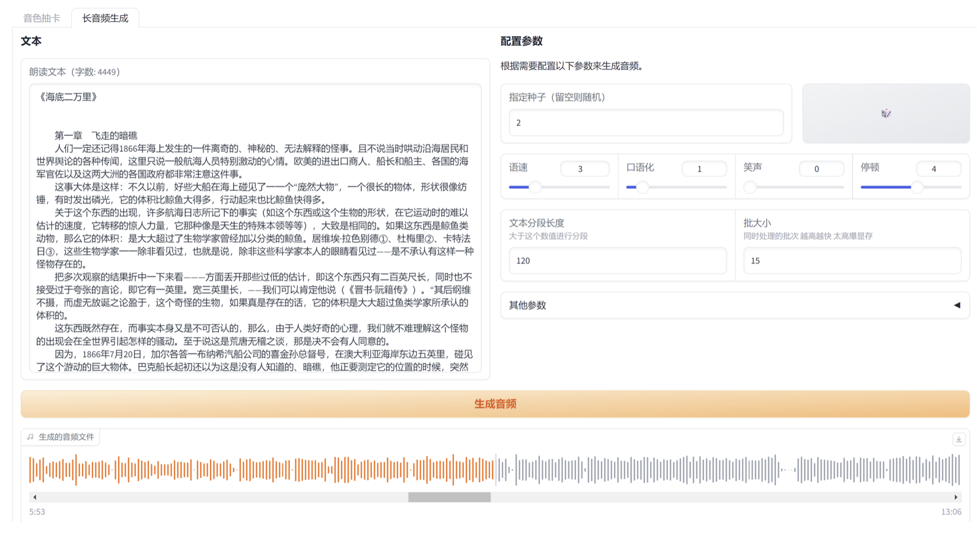This screenshot has width=980, height=535.
Task: Click the 朗读文本 (字数: 4449) label
Action: (x=75, y=72)
